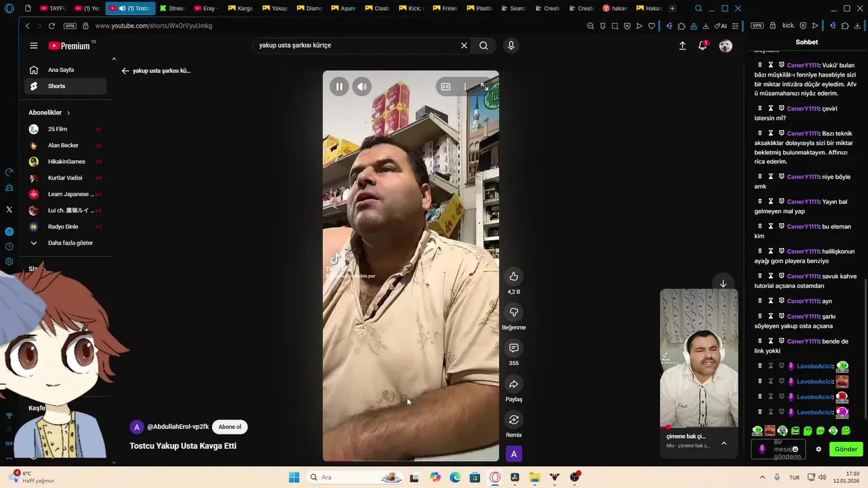The image size is (868, 488).
Task: Click the mini player video thumbnail
Action: [699, 358]
